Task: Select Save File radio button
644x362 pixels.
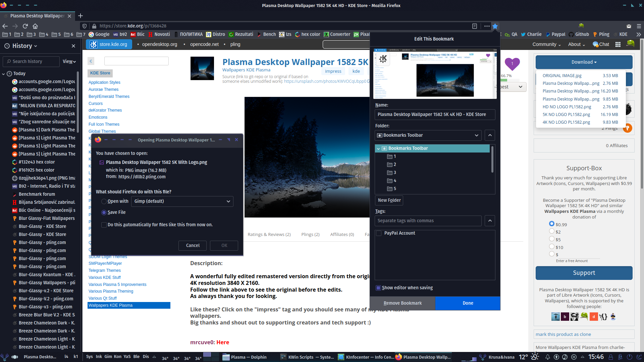Action: (104, 213)
